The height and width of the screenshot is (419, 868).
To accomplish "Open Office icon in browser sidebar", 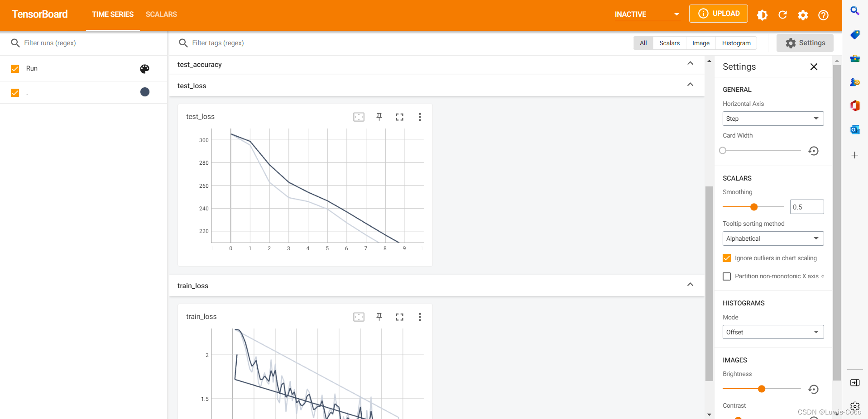I will (855, 106).
